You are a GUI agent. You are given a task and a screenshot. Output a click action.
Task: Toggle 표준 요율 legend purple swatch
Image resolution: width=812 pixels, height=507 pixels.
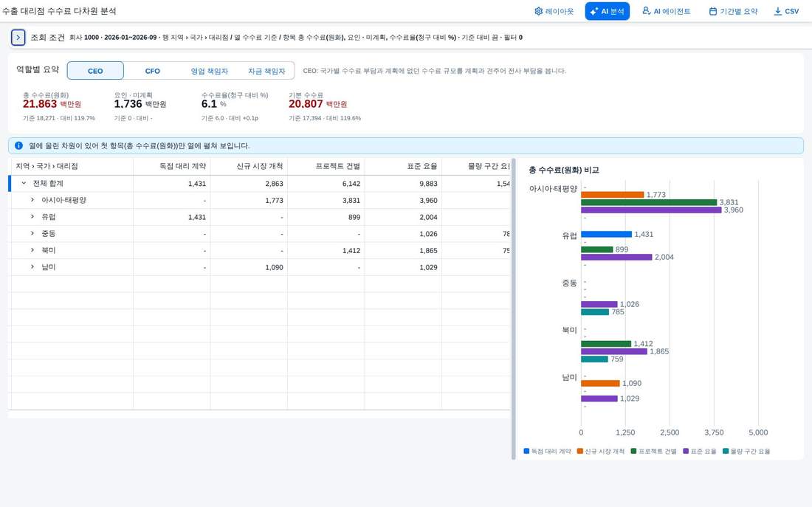[687, 451]
